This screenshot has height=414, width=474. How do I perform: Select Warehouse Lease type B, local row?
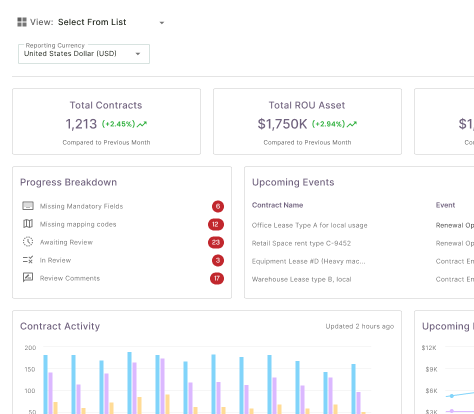tap(301, 279)
